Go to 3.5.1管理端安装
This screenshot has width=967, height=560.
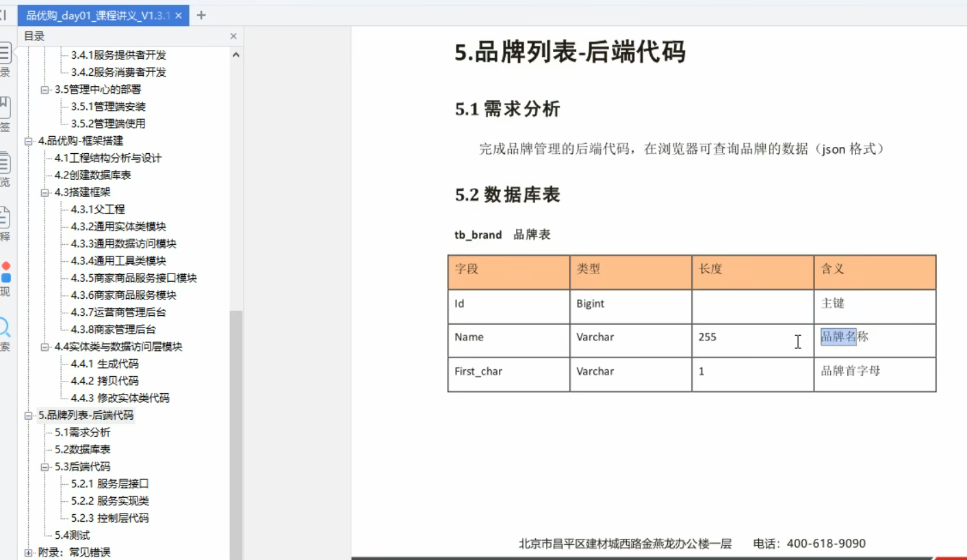click(108, 107)
